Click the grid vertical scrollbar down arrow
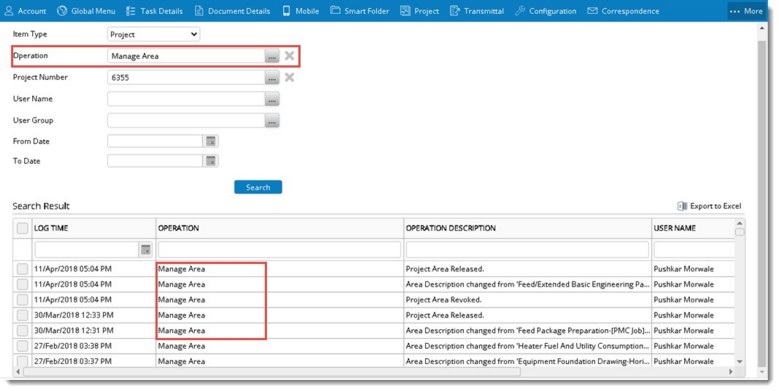The image size is (779, 391). (740, 362)
